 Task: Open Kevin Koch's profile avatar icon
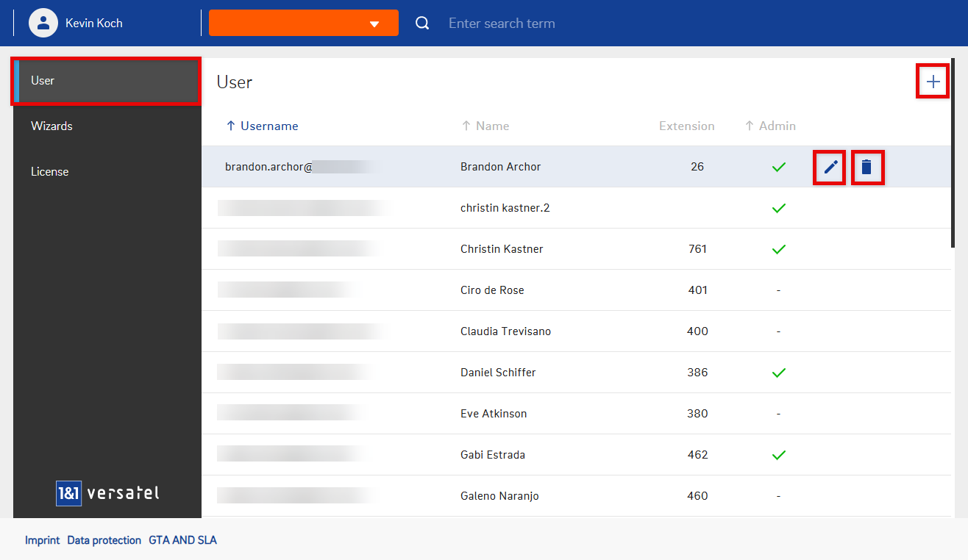(x=43, y=23)
